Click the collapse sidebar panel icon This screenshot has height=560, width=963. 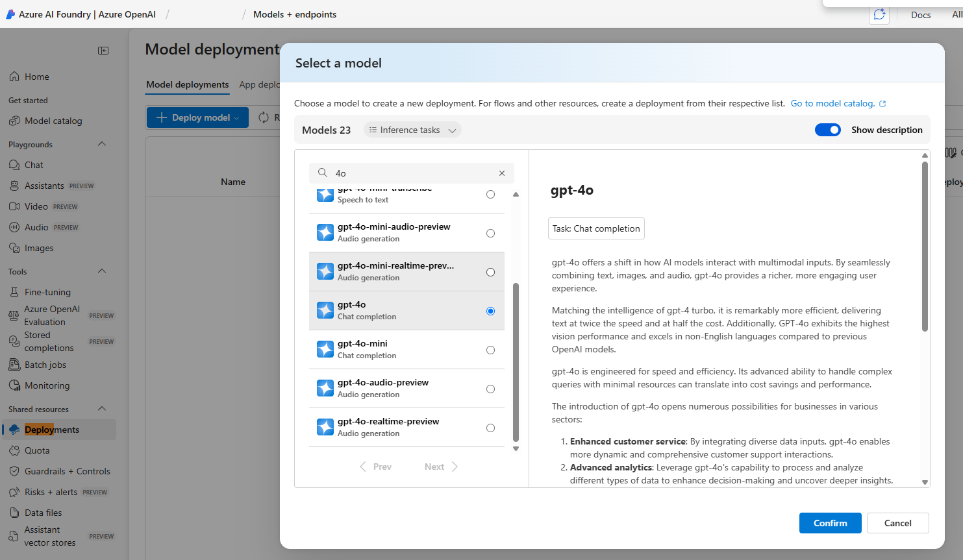[103, 51]
